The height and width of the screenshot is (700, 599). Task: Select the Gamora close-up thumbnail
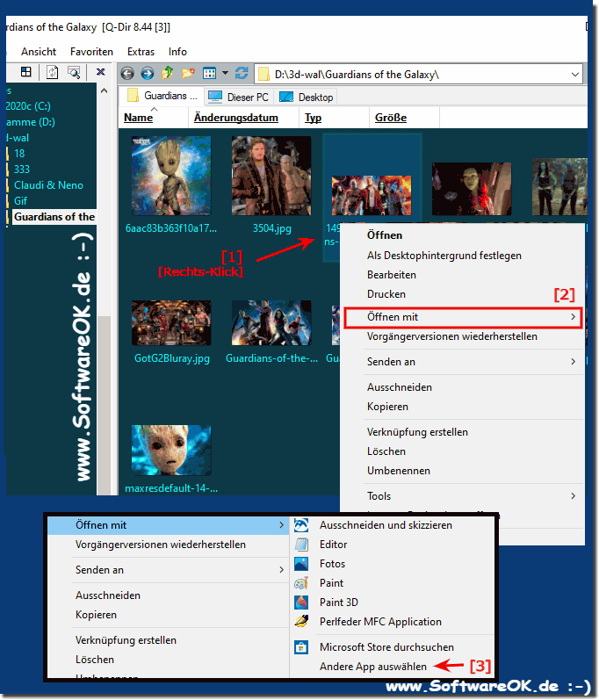[472, 188]
